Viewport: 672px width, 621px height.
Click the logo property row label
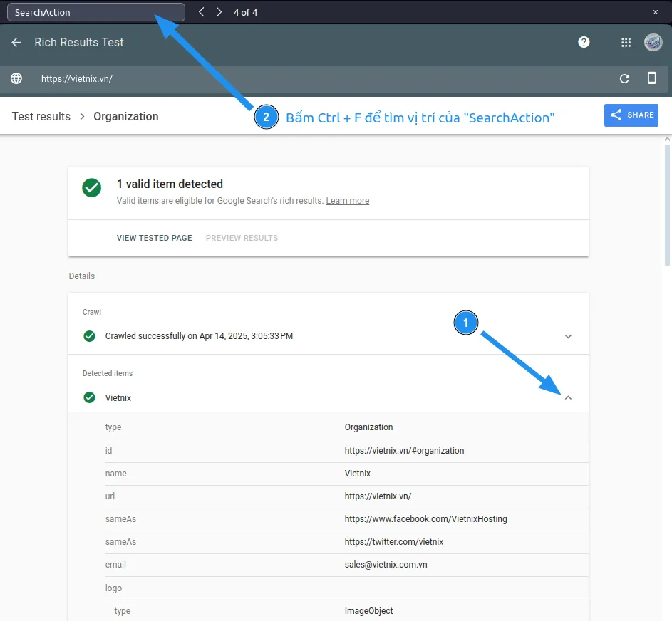(113, 588)
